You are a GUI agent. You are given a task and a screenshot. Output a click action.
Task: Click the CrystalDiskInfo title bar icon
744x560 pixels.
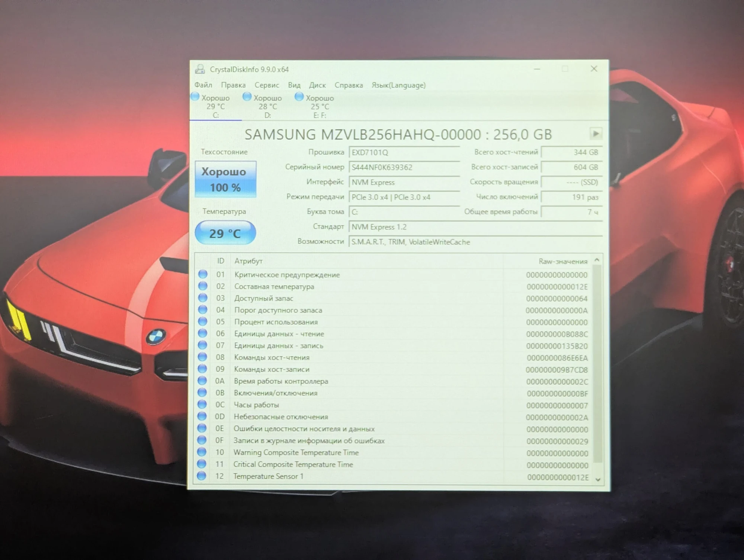pyautogui.click(x=200, y=69)
